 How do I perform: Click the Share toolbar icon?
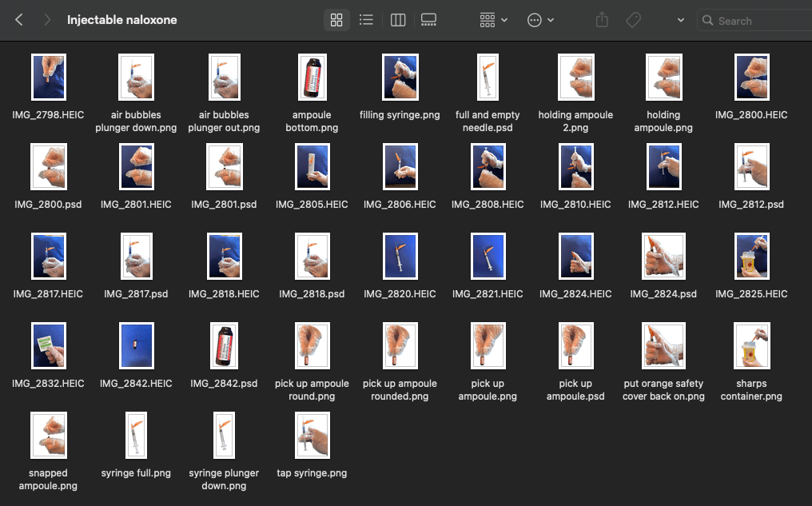pos(603,20)
